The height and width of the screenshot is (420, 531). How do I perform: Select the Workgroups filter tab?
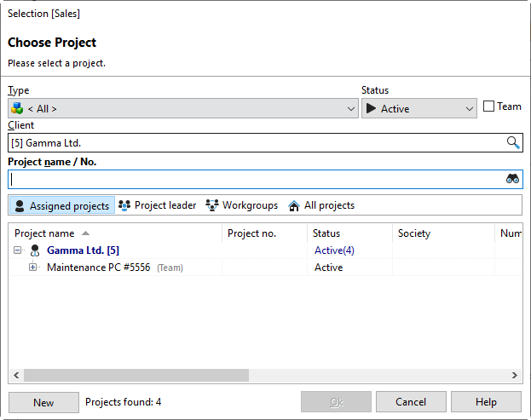pyautogui.click(x=242, y=205)
